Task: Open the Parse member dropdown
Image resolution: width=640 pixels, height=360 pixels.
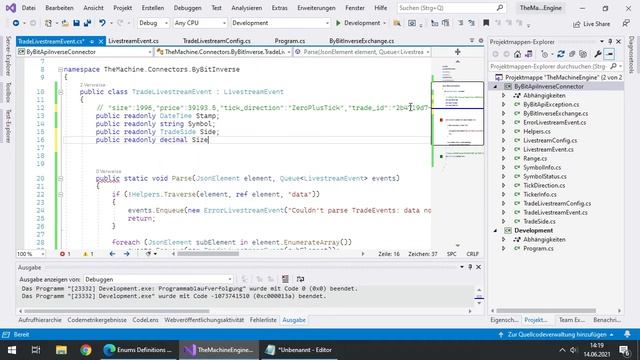Action: 362,52
